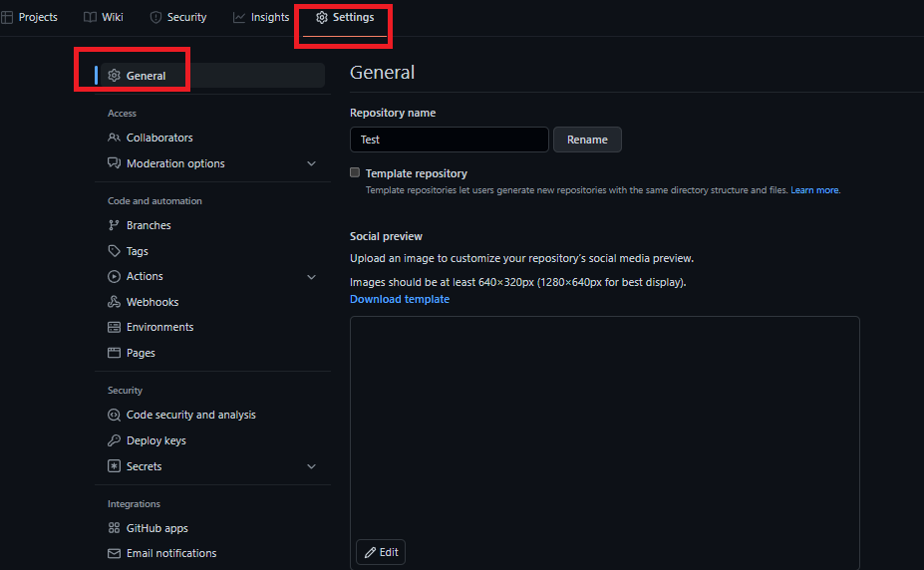Click the General page heading
Image resolution: width=924 pixels, height=570 pixels.
pyautogui.click(x=383, y=73)
